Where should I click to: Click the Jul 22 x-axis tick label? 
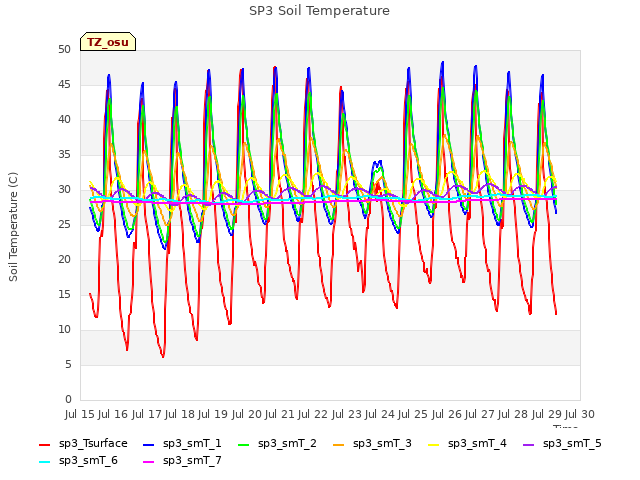tap(313, 414)
